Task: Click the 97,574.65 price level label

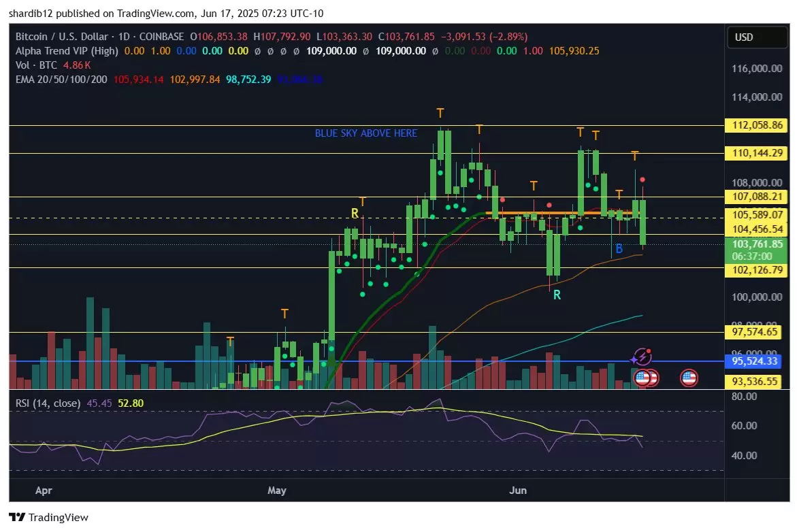Action: point(754,332)
